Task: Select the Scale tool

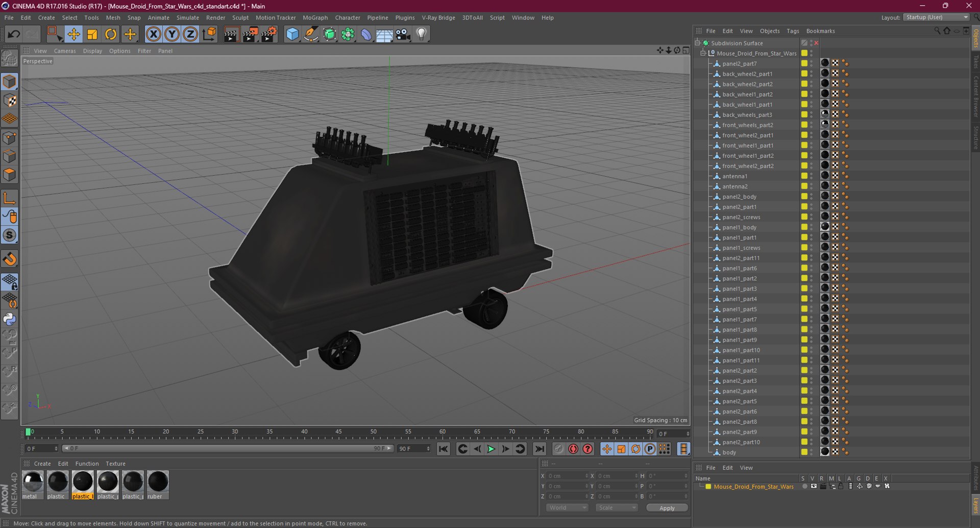Action: (x=92, y=34)
